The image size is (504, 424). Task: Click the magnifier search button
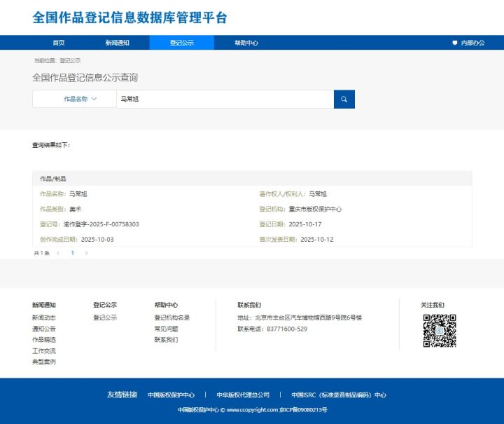click(x=344, y=100)
